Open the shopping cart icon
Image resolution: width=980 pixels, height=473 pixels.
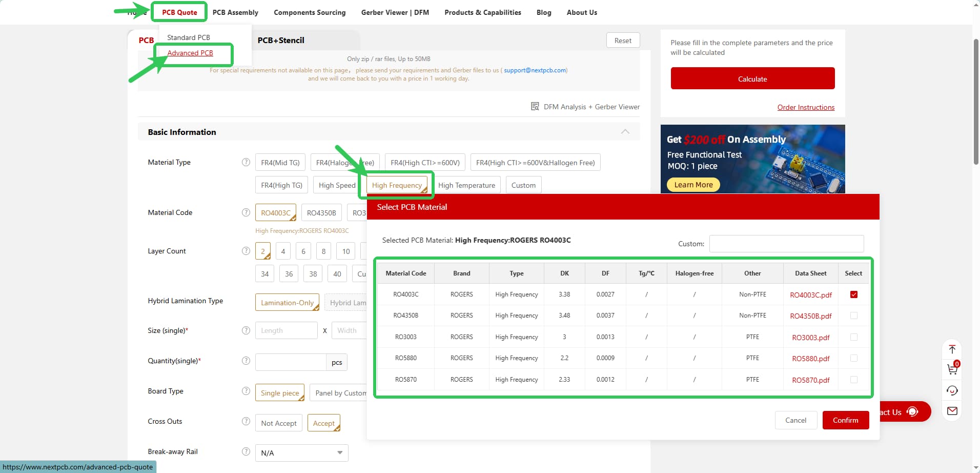952,369
